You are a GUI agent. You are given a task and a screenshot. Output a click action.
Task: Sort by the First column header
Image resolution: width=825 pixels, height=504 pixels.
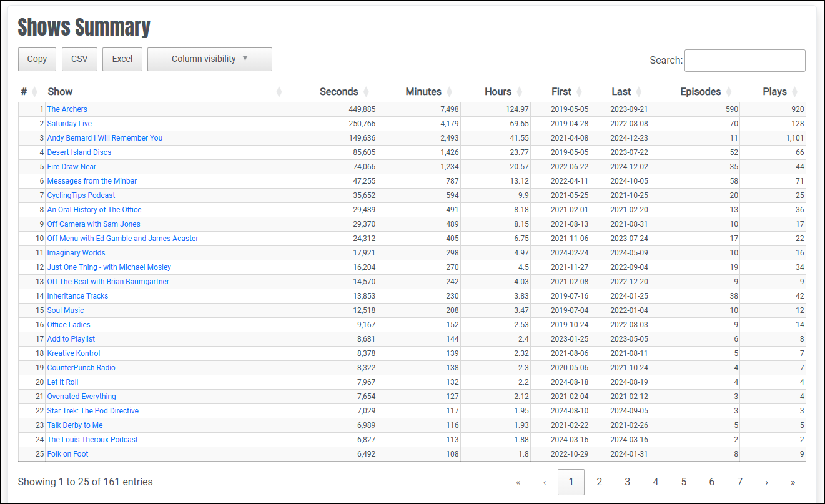(561, 92)
